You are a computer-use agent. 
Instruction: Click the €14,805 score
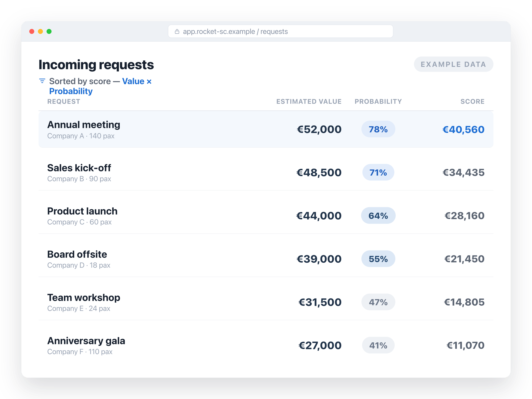(464, 302)
